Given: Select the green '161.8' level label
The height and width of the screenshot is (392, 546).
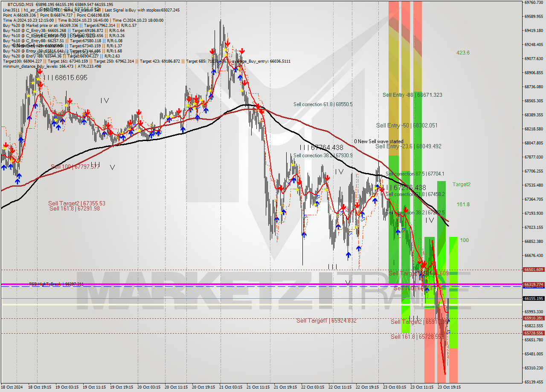Looking at the screenshot, I should coord(463,205).
